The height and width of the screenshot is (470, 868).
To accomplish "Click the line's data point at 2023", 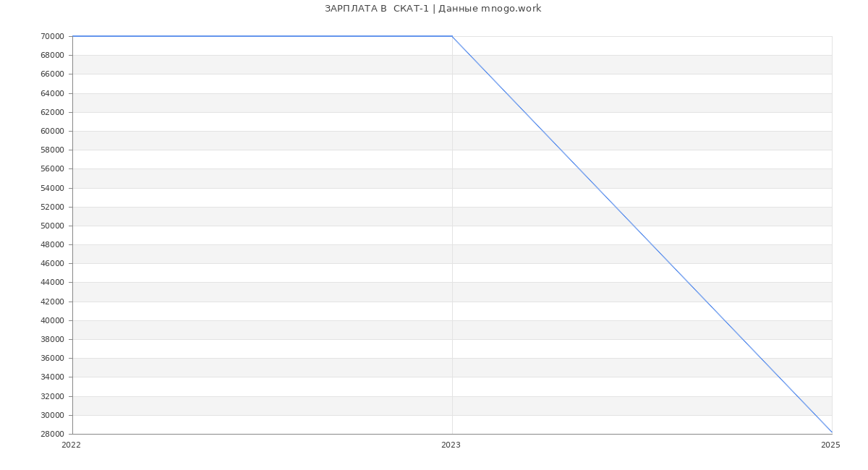I will pyautogui.click(x=452, y=36).
